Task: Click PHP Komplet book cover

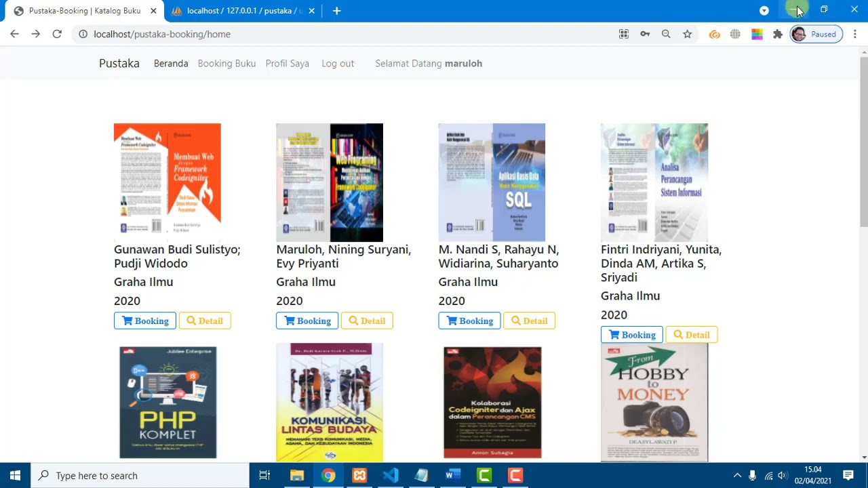Action: pyautogui.click(x=167, y=403)
